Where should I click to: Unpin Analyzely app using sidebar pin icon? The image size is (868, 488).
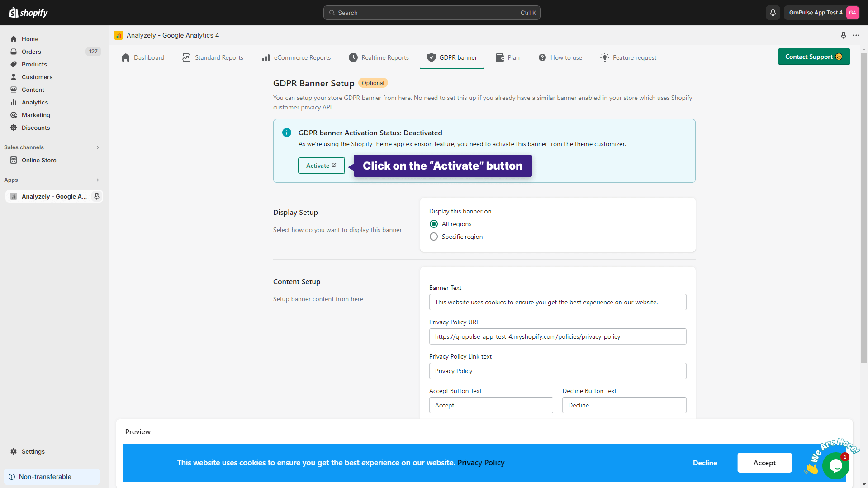[96, 196]
